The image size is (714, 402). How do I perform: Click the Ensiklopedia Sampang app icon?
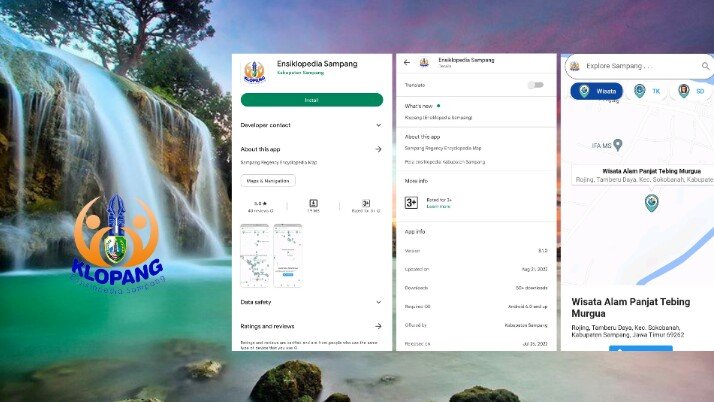click(x=255, y=71)
